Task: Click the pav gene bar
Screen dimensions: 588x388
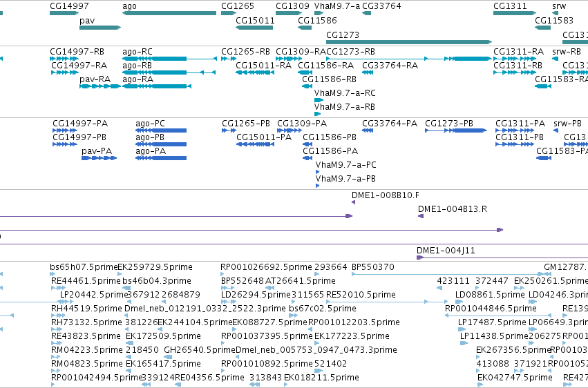Action: point(100,28)
